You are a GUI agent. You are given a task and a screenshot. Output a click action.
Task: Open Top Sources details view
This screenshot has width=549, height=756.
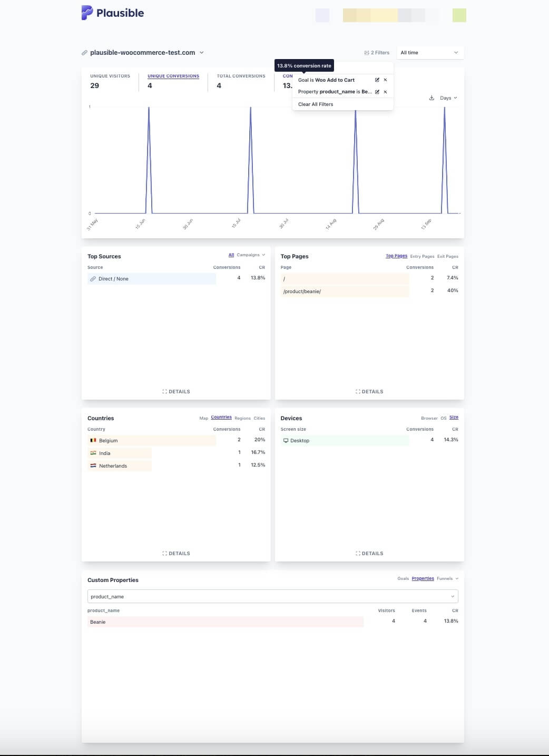click(x=176, y=392)
